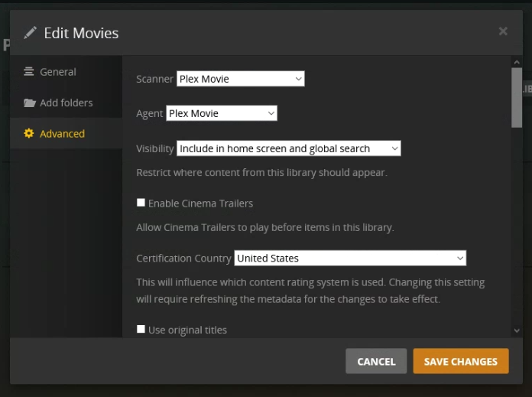532x397 pixels.
Task: Click the Agent label
Action: point(150,113)
